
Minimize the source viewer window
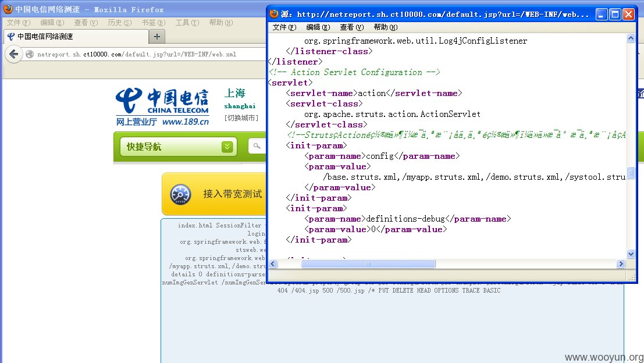point(602,15)
